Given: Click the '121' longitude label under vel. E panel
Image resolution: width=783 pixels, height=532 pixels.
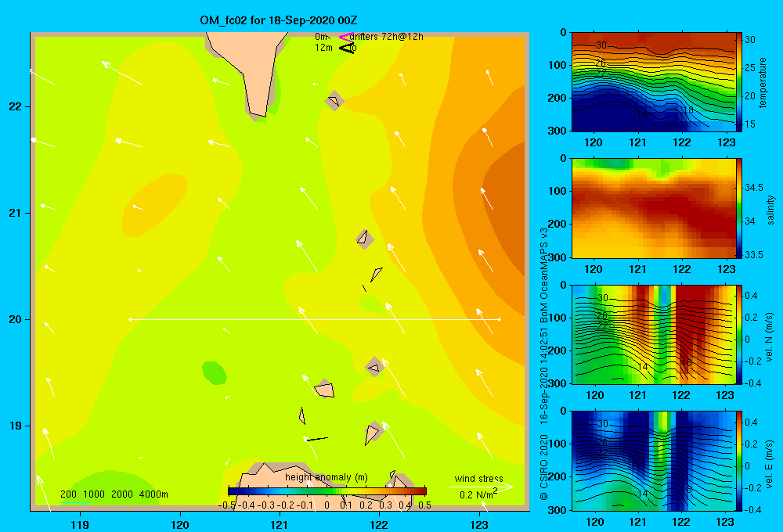Looking at the screenshot, I should click(637, 522).
